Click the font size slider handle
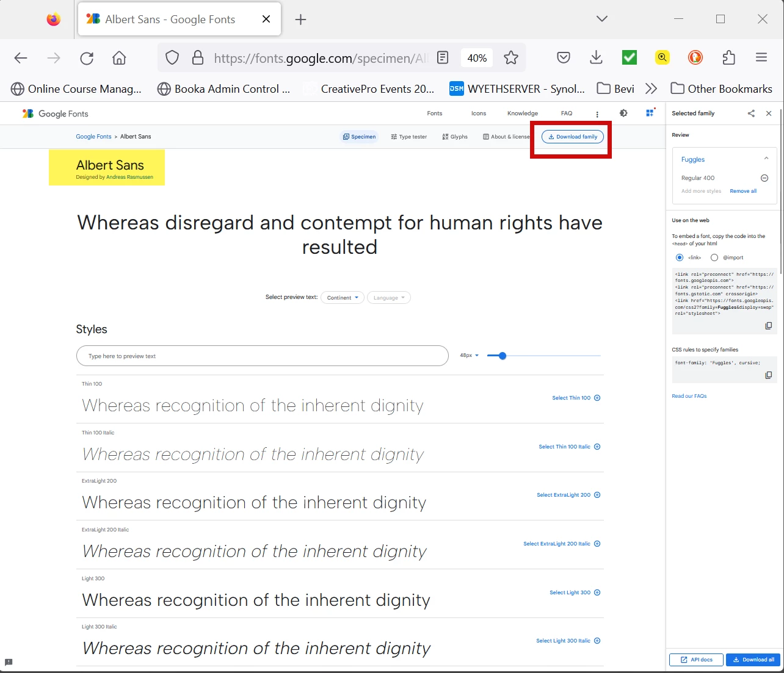The width and height of the screenshot is (784, 673). click(x=503, y=356)
